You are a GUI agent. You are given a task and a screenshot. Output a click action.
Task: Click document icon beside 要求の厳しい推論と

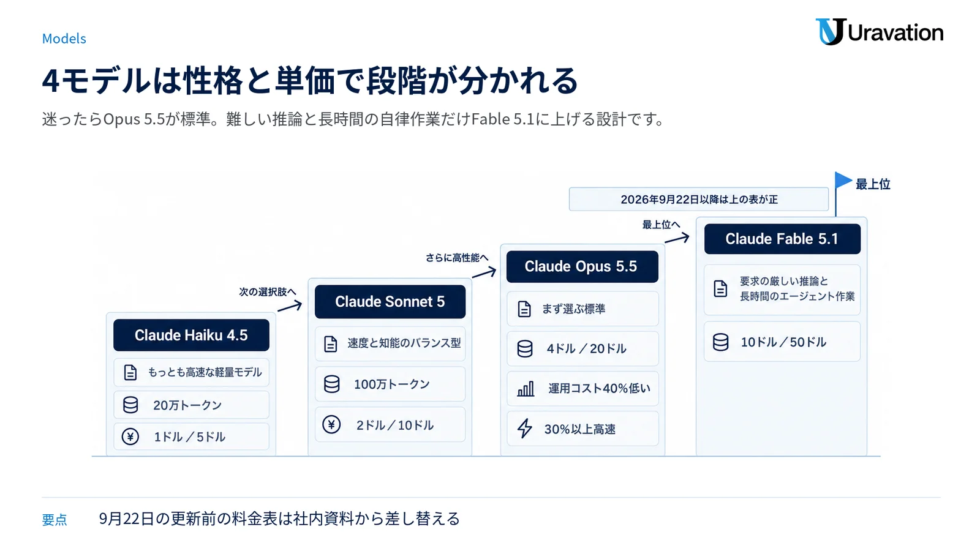pos(721,288)
